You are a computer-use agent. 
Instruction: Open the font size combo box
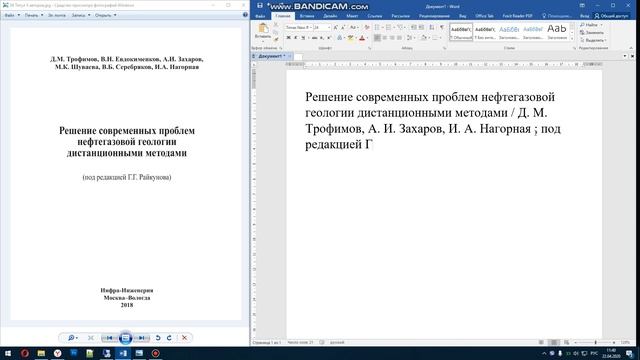click(x=322, y=27)
